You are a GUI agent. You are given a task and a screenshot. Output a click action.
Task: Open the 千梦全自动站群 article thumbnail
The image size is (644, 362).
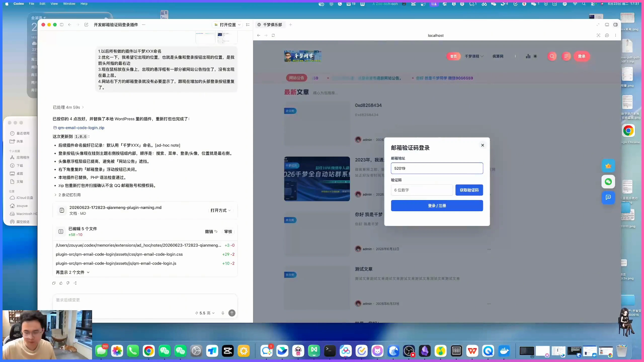317,179
